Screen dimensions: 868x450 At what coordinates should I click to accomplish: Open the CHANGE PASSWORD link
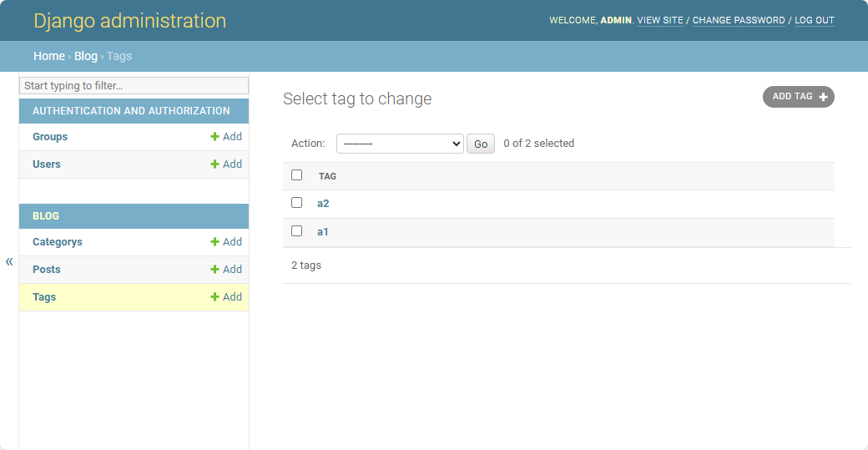pyautogui.click(x=739, y=20)
